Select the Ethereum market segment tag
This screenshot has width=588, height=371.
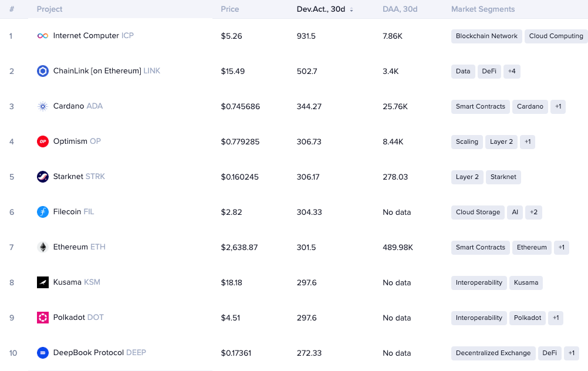click(x=532, y=248)
